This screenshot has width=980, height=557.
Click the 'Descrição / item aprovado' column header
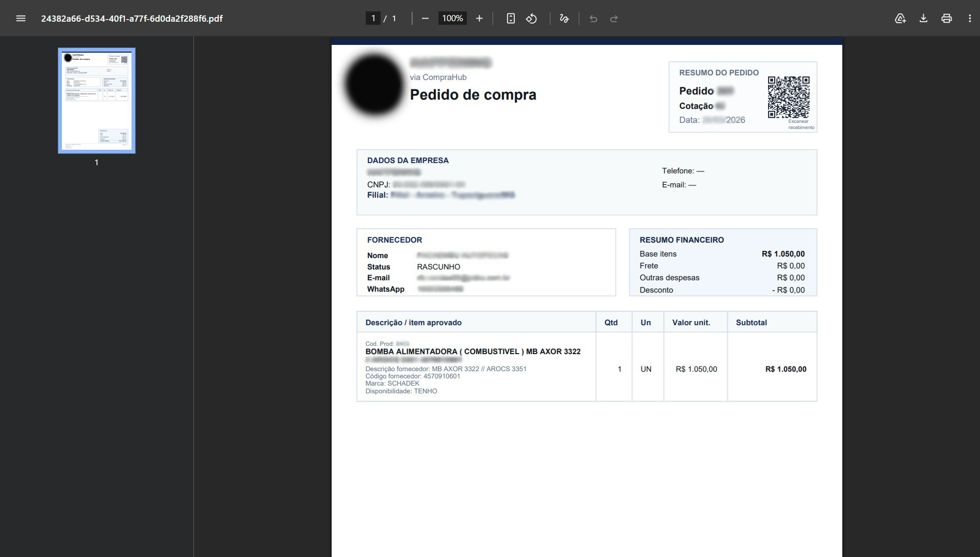413,323
